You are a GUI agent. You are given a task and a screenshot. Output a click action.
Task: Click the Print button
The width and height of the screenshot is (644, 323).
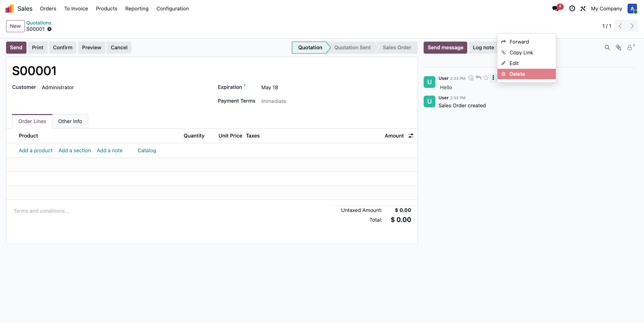38,48
